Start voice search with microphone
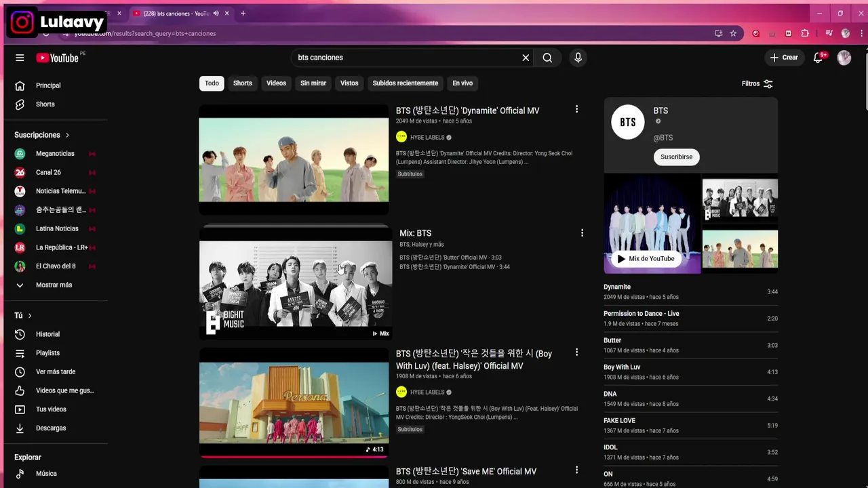Viewport: 868px width, 488px height. pos(578,58)
